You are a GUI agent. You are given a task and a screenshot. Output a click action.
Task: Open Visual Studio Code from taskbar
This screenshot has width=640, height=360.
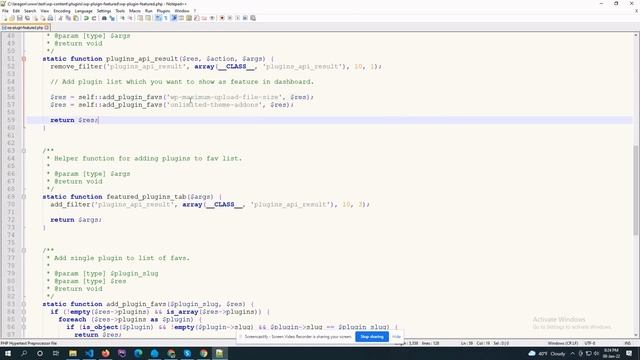[x=89, y=353]
